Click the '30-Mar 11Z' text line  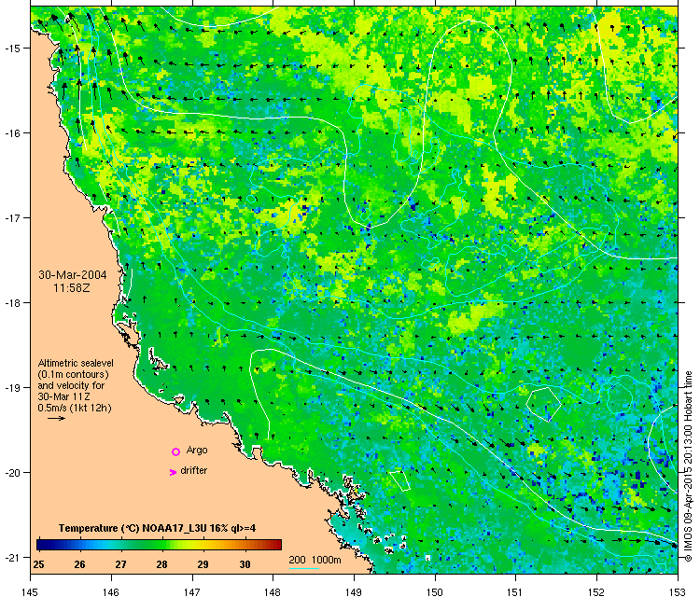coord(64,396)
